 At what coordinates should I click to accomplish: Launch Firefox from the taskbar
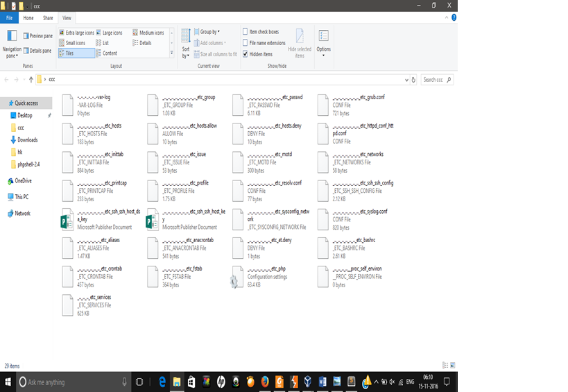tap(265, 382)
